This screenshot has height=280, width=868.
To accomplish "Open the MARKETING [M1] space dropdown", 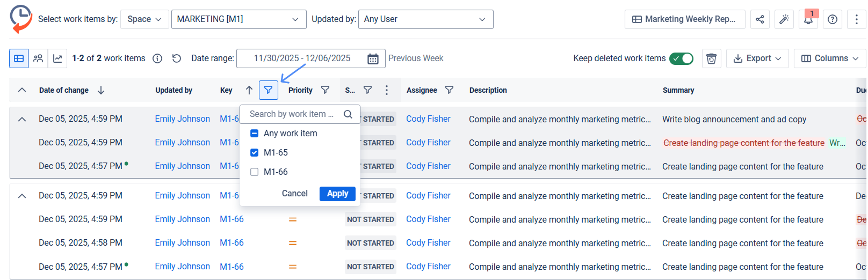I will click(238, 19).
